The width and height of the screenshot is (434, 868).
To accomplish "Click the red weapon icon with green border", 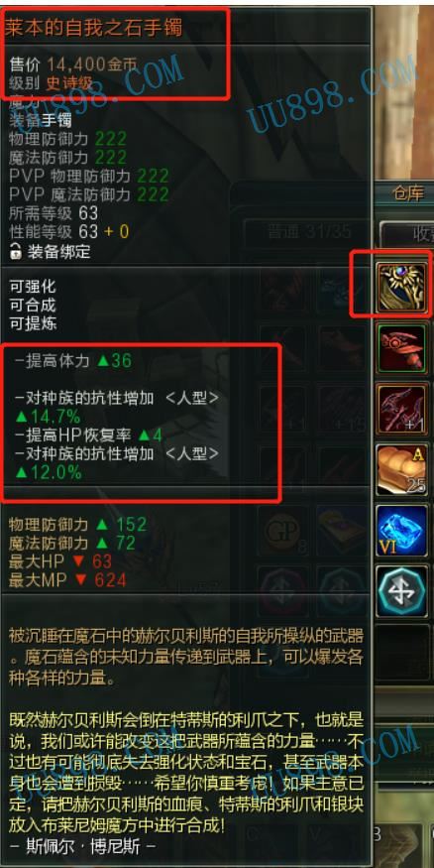I will point(401,347).
